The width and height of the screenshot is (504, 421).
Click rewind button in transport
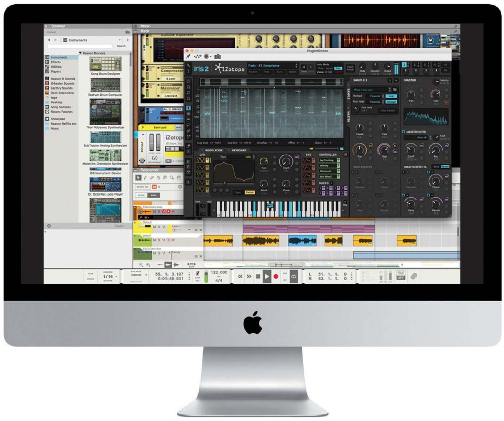(240, 276)
